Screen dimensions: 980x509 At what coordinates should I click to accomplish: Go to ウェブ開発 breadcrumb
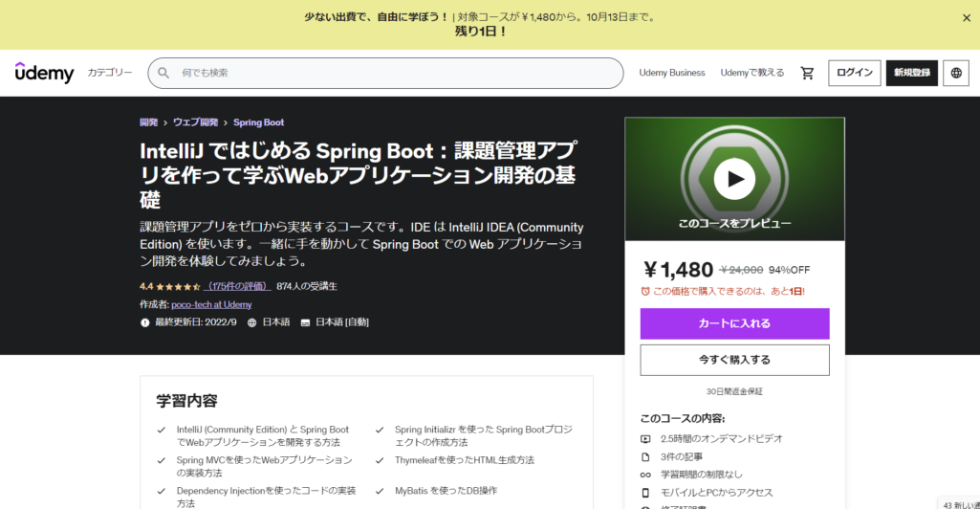tap(196, 122)
